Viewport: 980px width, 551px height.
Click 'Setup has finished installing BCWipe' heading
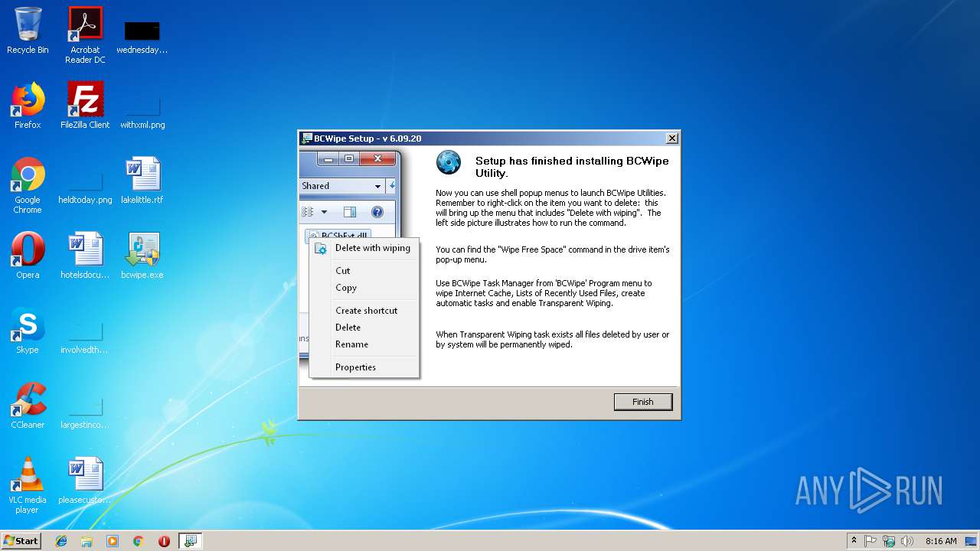tap(572, 167)
